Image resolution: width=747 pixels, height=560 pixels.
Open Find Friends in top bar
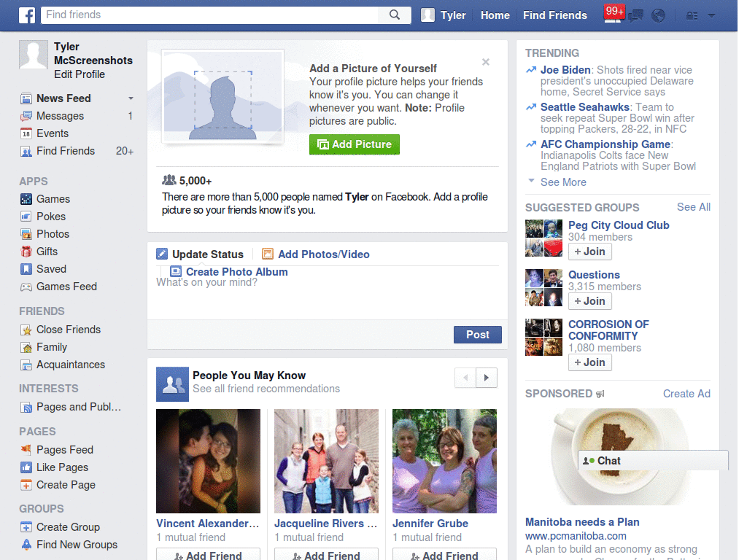pyautogui.click(x=555, y=15)
